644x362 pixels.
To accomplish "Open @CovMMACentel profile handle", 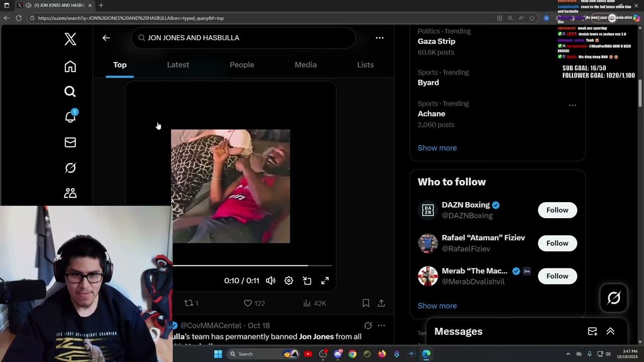I will coord(211,325).
